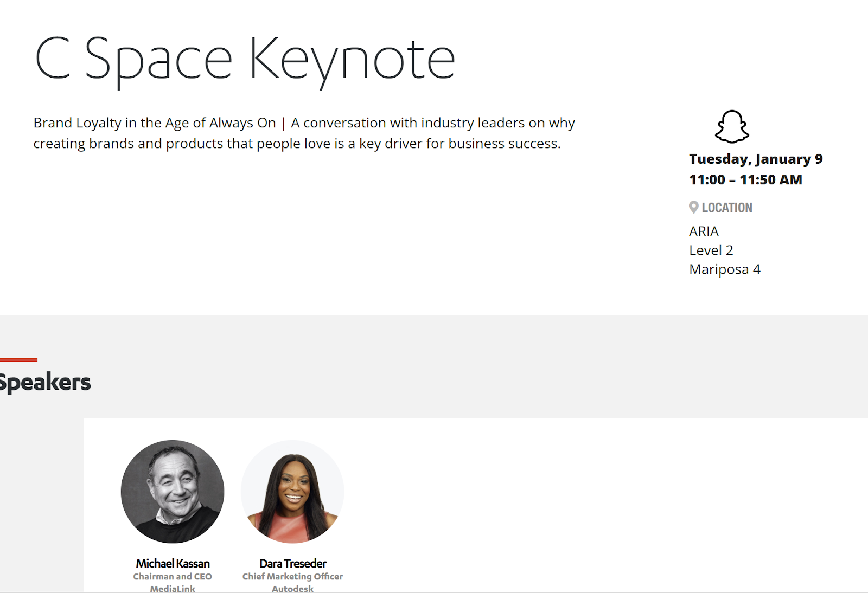The width and height of the screenshot is (868, 593).
Task: Click the Chairman and CEO title
Action: pos(173,577)
